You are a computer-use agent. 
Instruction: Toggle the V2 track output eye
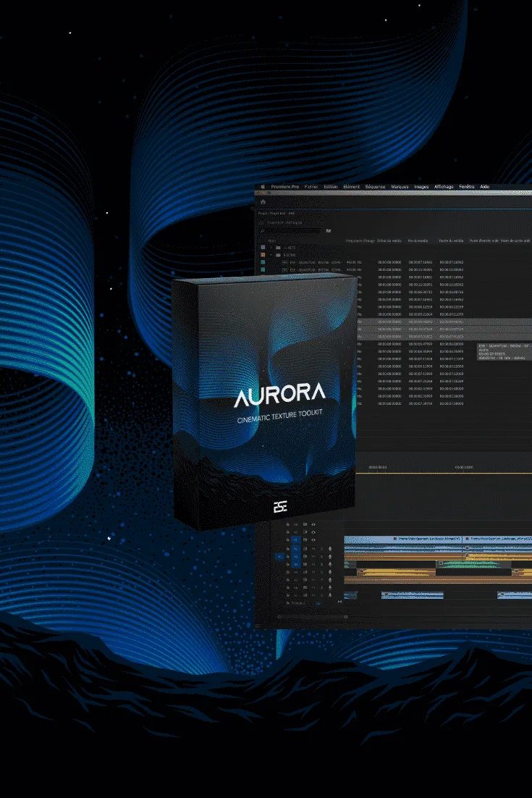tap(313, 532)
